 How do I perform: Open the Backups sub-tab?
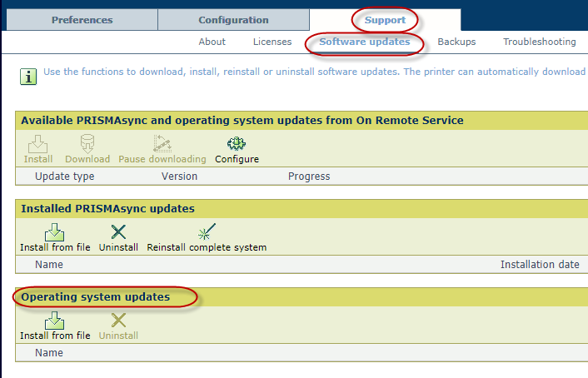click(456, 42)
